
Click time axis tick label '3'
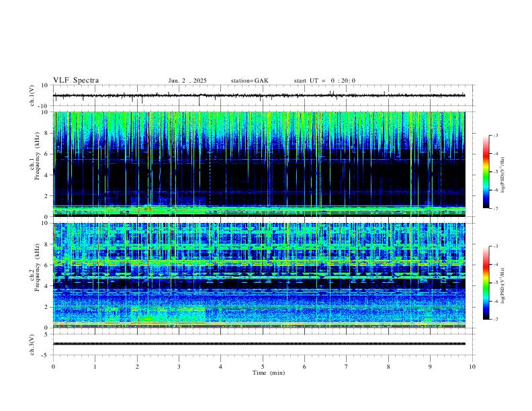179,367
